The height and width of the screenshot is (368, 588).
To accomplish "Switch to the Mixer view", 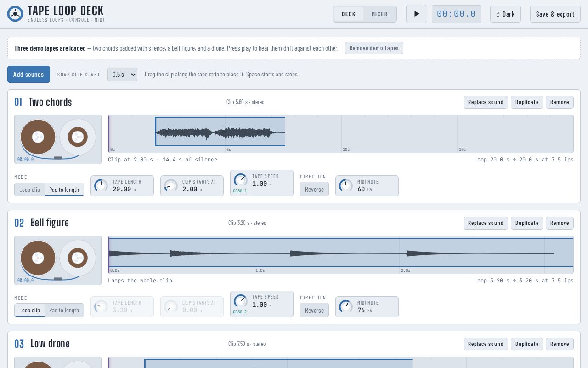I will [379, 14].
